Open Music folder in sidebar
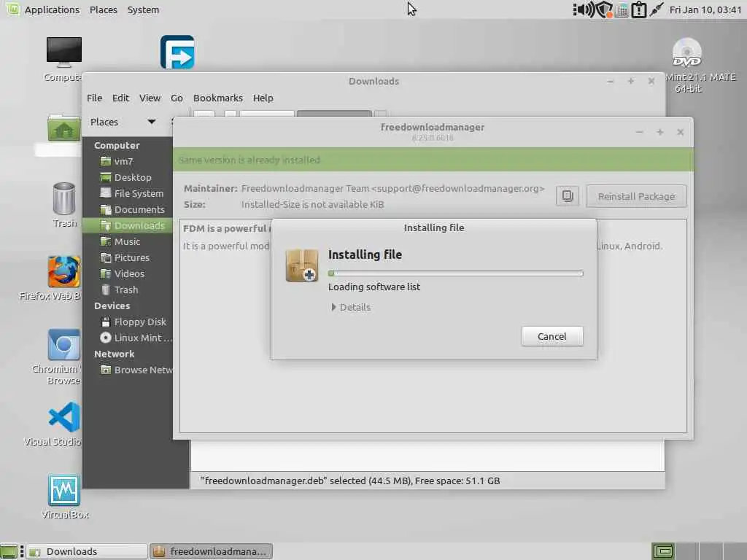 [127, 241]
